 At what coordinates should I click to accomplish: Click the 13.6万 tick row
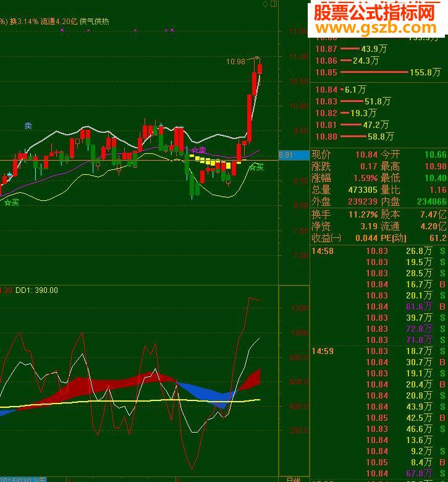tap(399, 440)
